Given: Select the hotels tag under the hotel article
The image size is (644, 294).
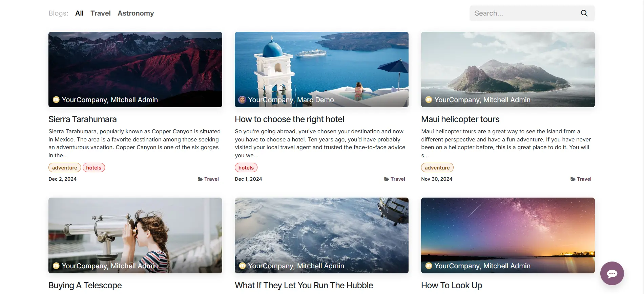Looking at the screenshot, I should (x=246, y=167).
